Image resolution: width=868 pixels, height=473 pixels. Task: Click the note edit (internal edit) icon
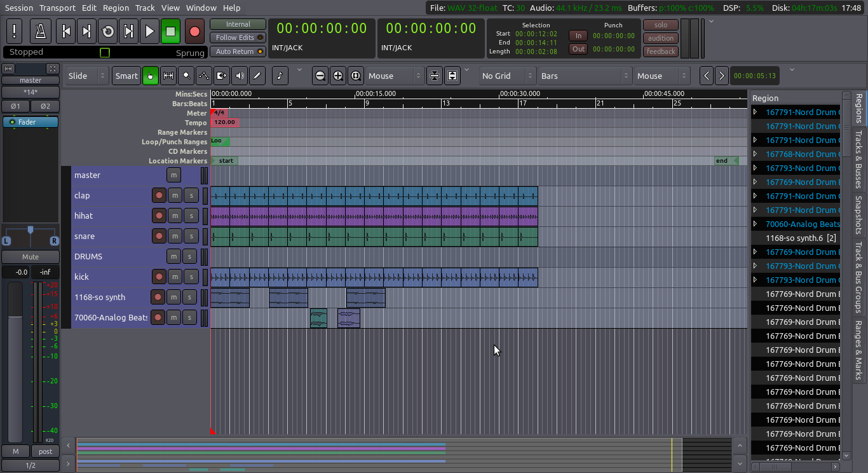(280, 76)
